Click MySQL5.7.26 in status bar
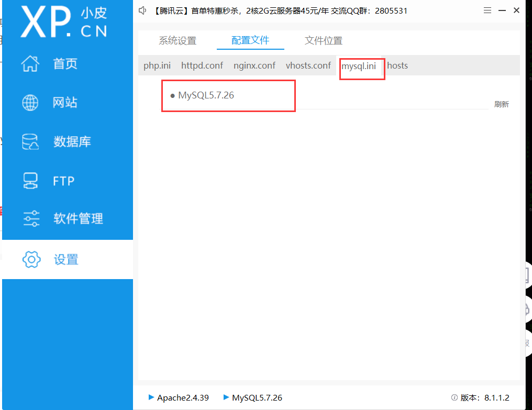 (x=257, y=397)
